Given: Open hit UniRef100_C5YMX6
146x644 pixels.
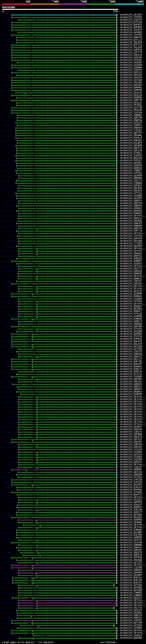Looking at the screenshot, I should coord(131,17).
